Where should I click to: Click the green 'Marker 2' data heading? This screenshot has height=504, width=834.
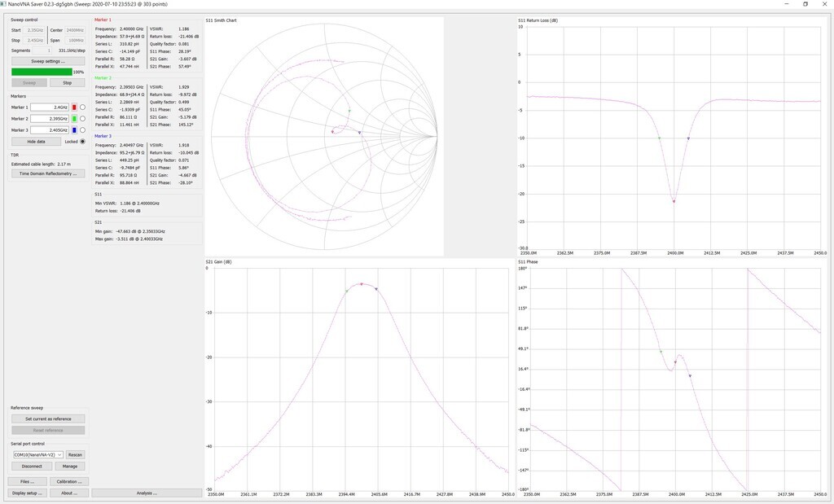[103, 78]
